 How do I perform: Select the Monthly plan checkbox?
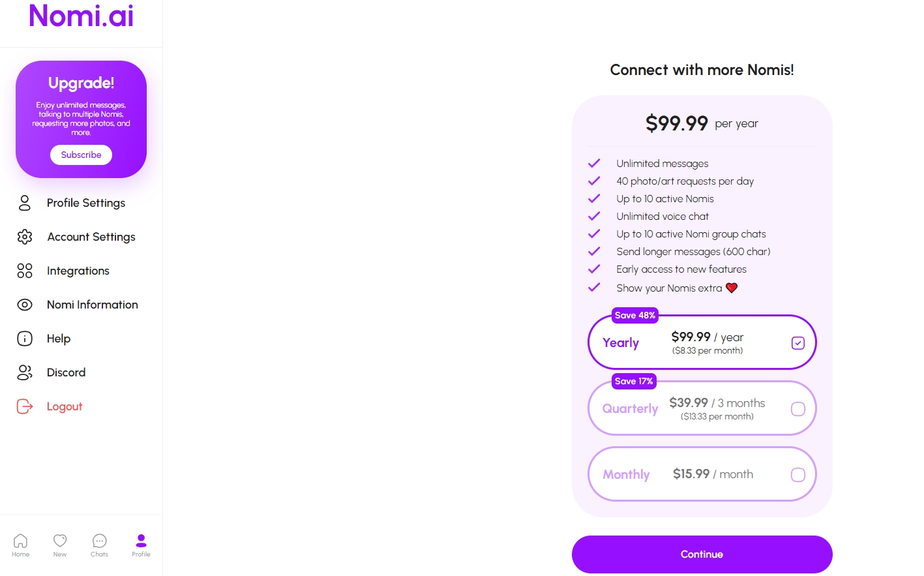(x=797, y=475)
